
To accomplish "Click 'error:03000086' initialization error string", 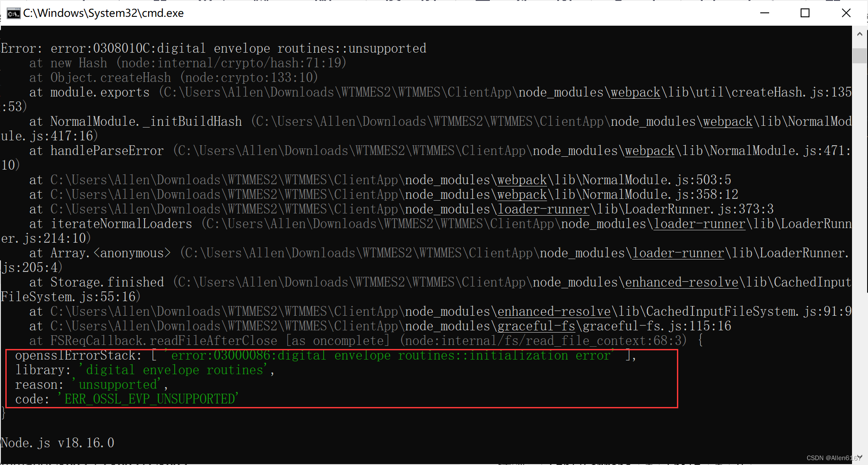I will [x=391, y=355].
